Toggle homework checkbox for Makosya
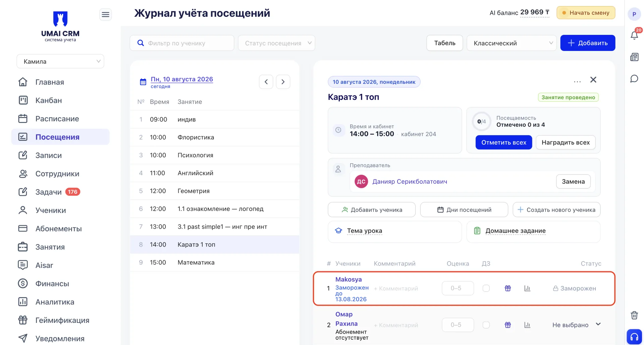 click(486, 288)
